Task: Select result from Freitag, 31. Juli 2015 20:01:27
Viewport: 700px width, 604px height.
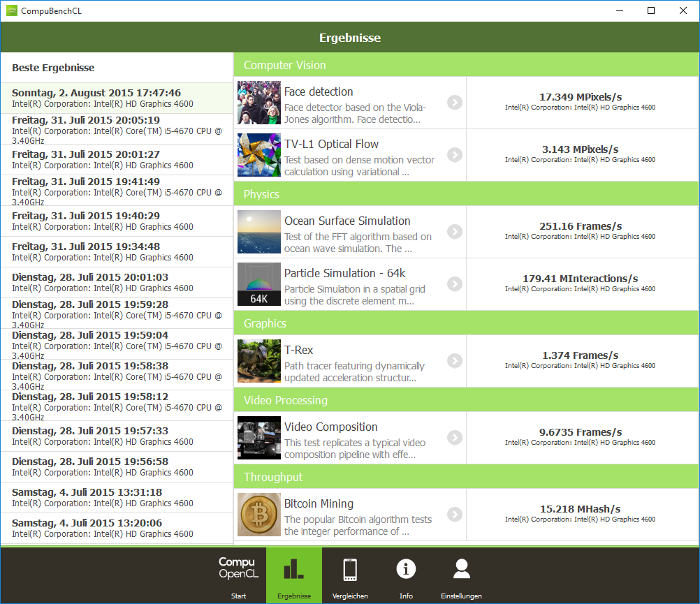Action: [x=117, y=160]
